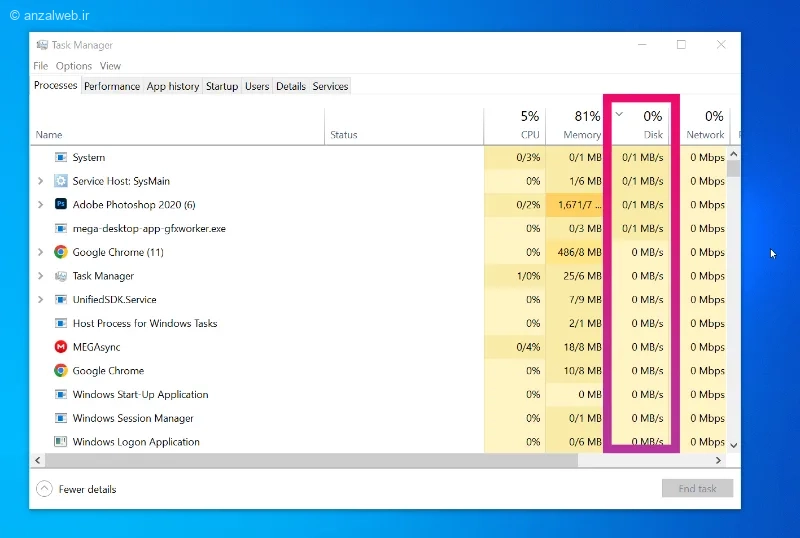This screenshot has height=538, width=800.
Task: Click the vertical scrollbar down arrow
Action: point(734,445)
